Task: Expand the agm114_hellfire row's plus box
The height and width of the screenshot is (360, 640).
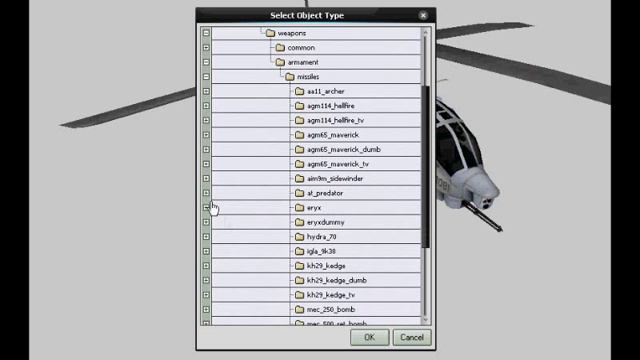Action: (206, 106)
